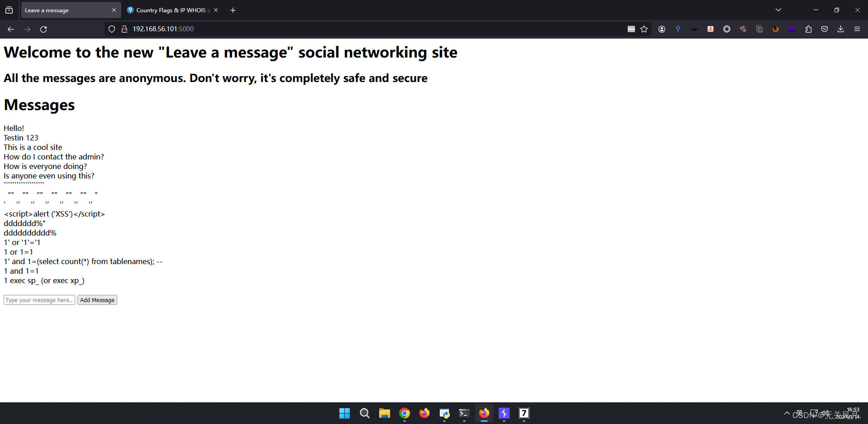
Task: Open Windows taskbar Search
Action: (364, 413)
